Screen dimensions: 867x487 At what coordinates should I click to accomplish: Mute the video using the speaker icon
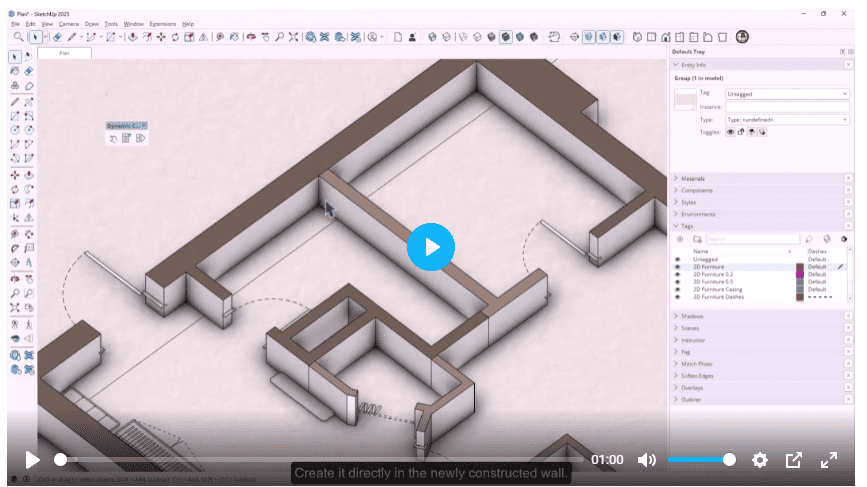coord(646,460)
